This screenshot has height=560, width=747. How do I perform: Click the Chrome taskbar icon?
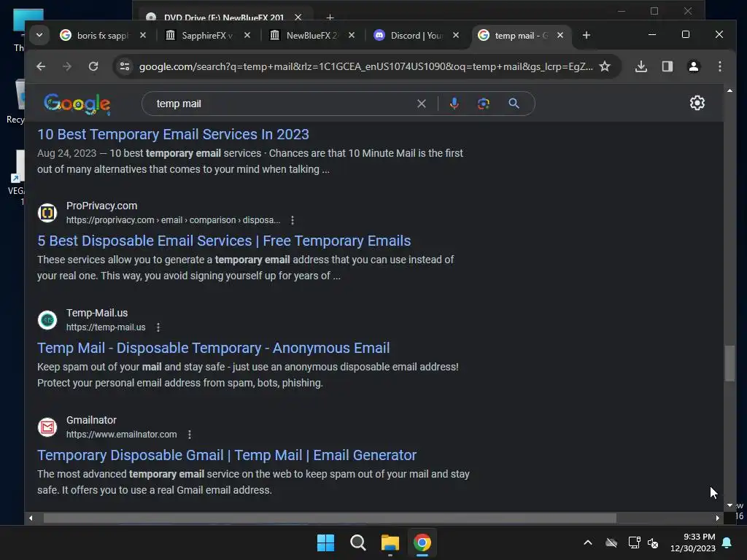(x=422, y=542)
